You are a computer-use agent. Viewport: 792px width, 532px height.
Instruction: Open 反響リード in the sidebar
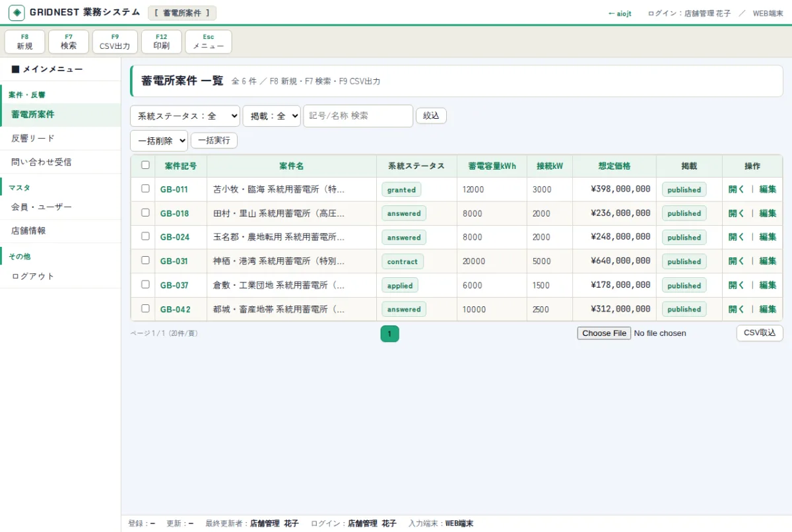(x=61, y=139)
